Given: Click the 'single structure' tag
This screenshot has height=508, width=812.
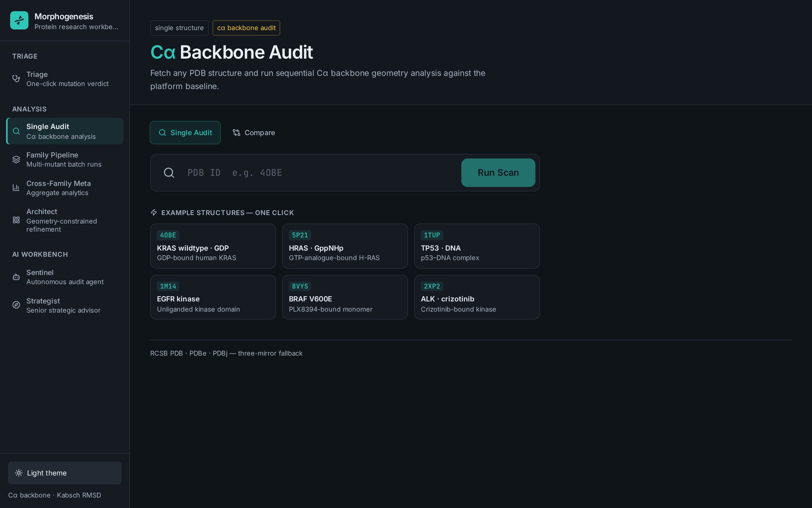Looking at the screenshot, I should 179,28.
